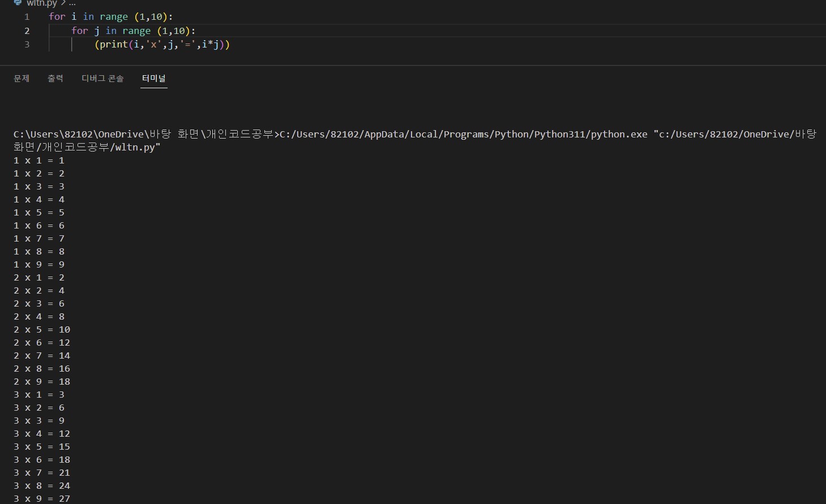
Task: Click terminal output '1 x 9 = 9'
Action: (x=39, y=265)
